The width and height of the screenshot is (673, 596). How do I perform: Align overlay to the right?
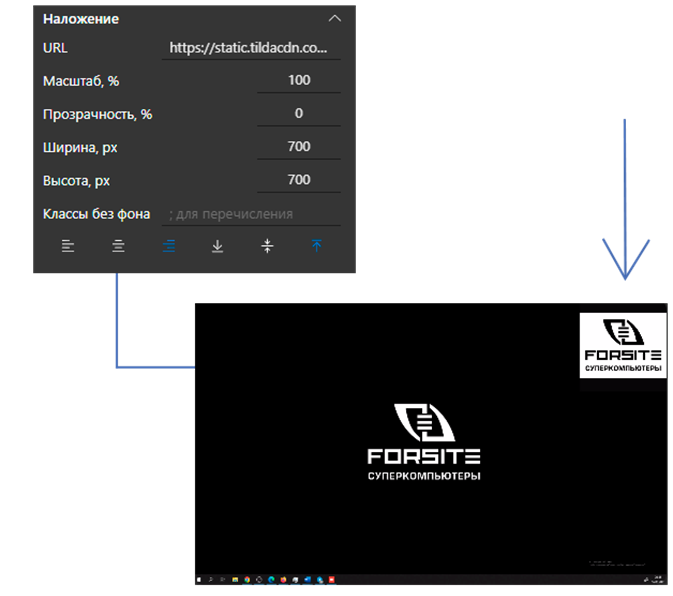click(169, 246)
